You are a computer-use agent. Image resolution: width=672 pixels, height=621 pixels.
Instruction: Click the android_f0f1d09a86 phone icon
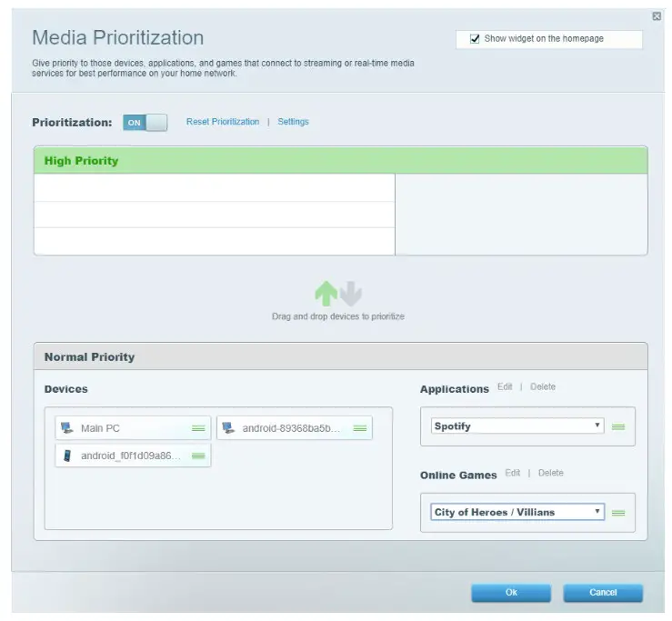67,456
